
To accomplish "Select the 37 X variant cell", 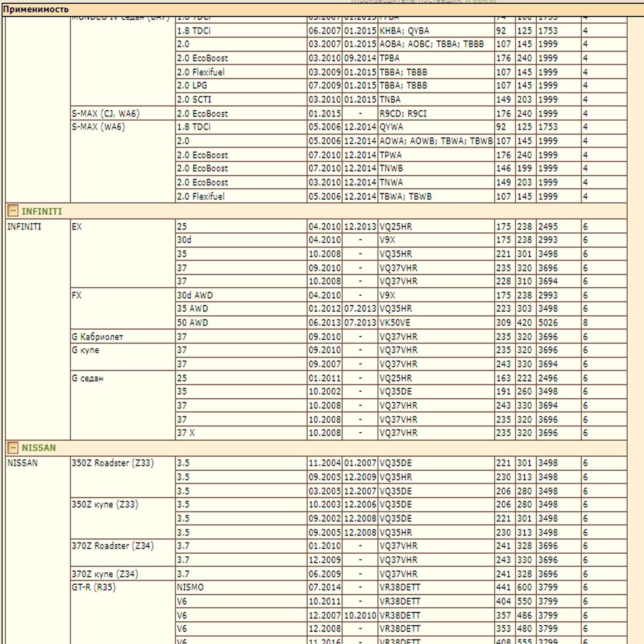I will [241, 433].
